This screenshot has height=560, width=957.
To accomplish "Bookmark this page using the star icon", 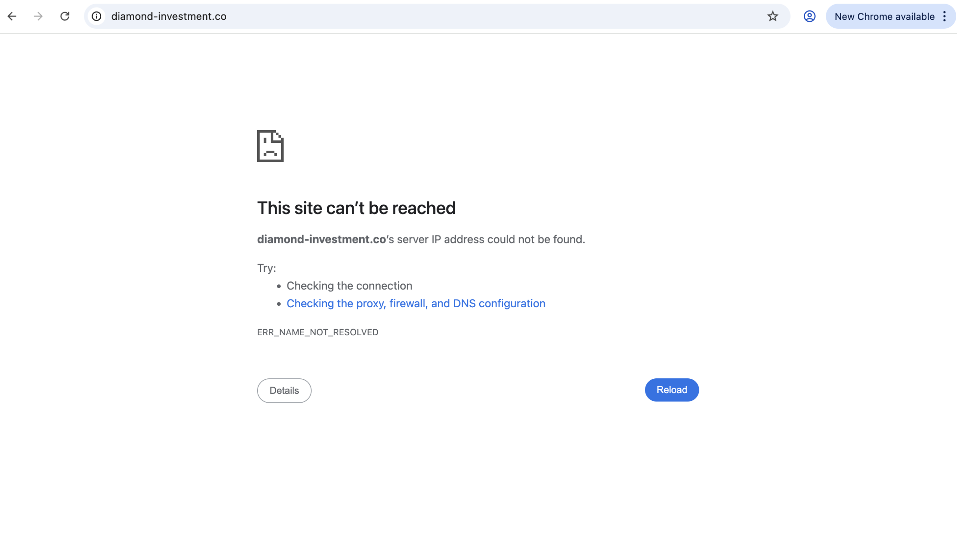I will 772,16.
